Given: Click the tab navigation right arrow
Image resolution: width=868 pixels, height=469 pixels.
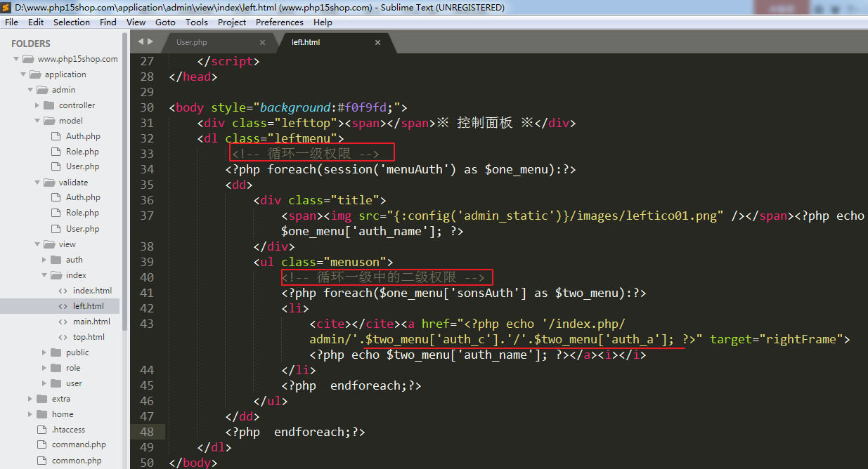Looking at the screenshot, I should (149, 42).
